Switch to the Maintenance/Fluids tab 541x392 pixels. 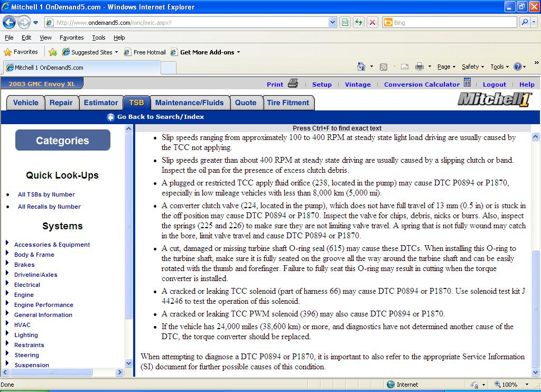(x=190, y=103)
